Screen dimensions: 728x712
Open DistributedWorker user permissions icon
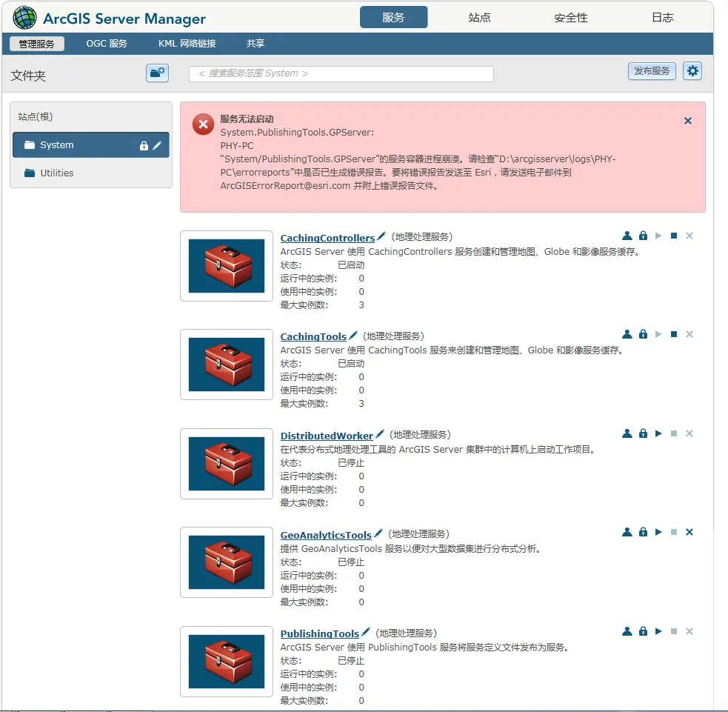click(x=627, y=433)
